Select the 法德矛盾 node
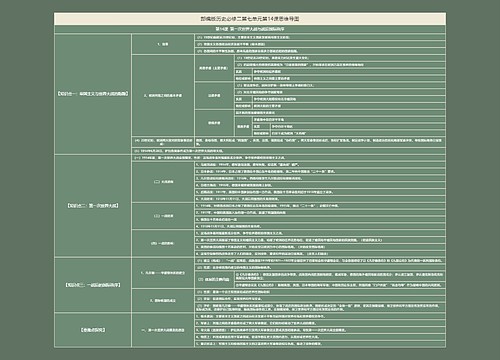Screen dimensions: 500x360 click(214, 95)
